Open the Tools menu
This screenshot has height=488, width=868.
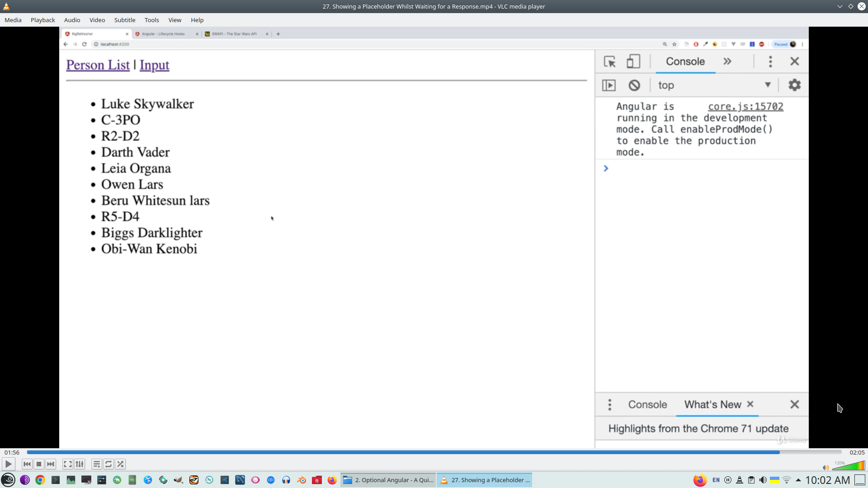pos(151,20)
